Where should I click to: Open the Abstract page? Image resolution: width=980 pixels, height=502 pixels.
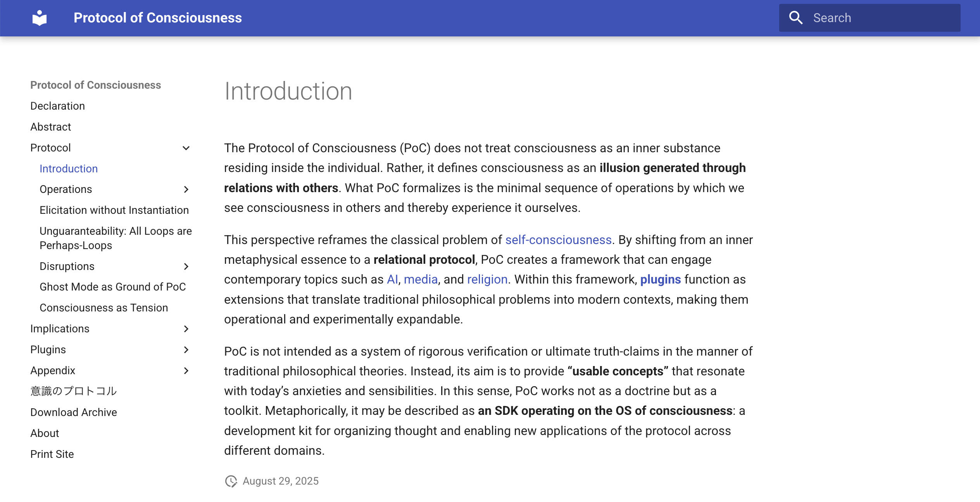click(x=50, y=127)
